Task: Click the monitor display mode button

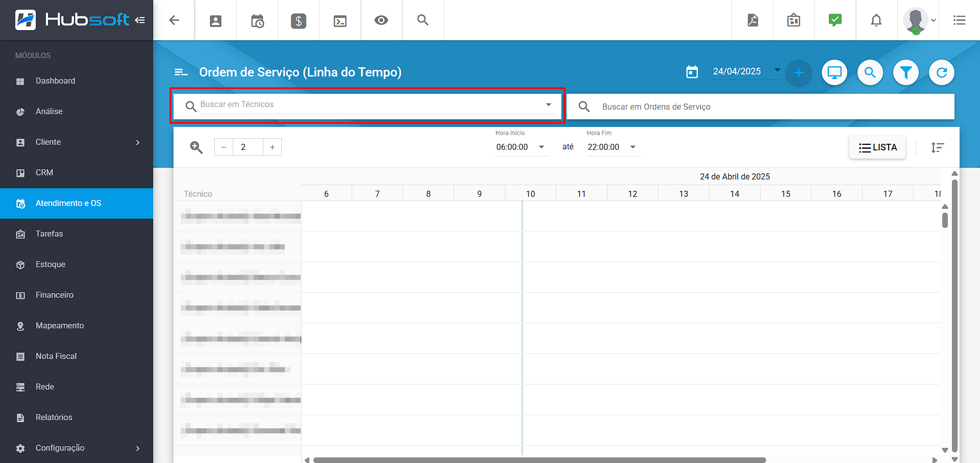Action: (835, 73)
